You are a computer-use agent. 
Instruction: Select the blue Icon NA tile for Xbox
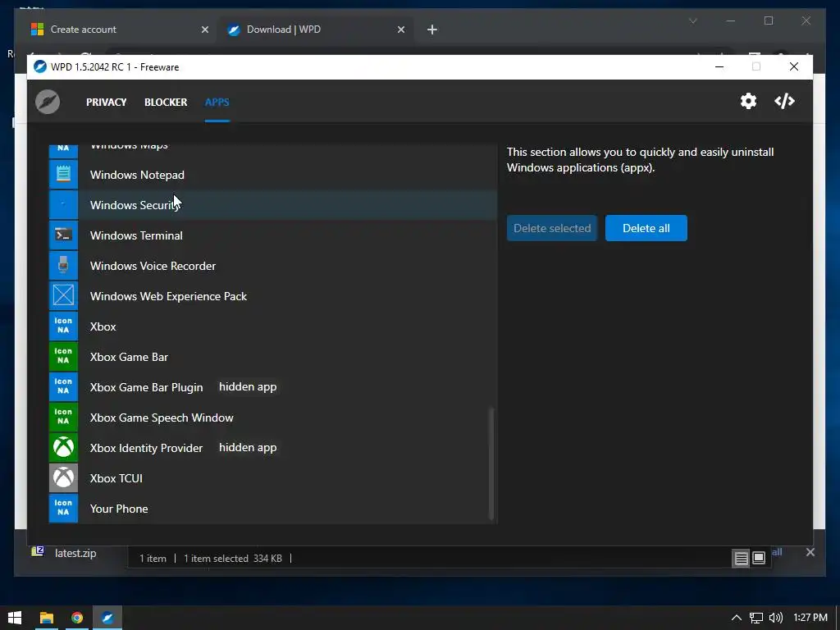63,326
